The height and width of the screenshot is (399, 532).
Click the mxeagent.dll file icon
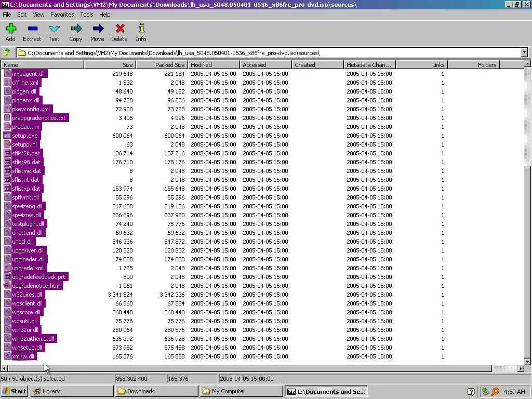(7, 74)
